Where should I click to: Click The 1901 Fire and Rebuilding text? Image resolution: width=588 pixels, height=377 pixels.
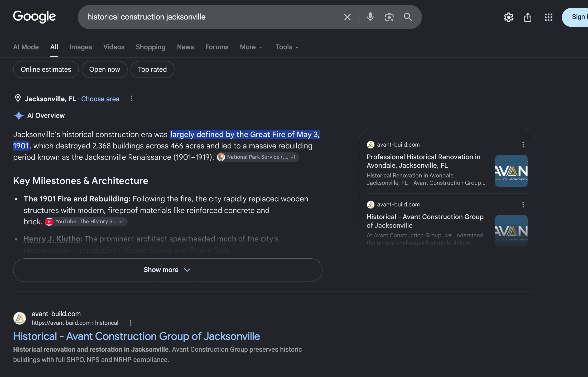(x=77, y=199)
